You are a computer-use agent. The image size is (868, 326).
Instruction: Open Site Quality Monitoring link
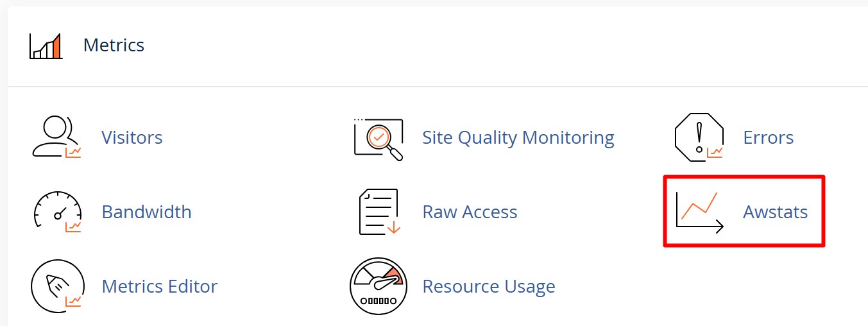click(518, 137)
